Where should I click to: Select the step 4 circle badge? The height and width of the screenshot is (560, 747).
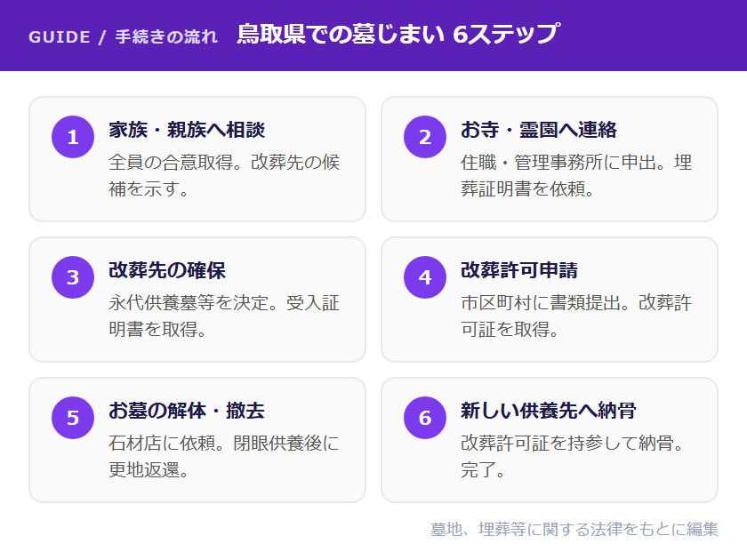click(425, 277)
